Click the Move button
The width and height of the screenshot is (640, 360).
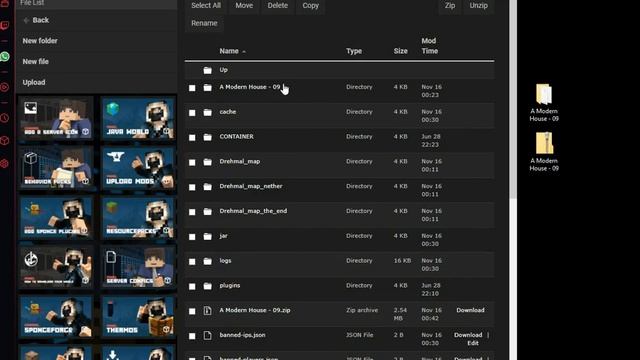244,6
